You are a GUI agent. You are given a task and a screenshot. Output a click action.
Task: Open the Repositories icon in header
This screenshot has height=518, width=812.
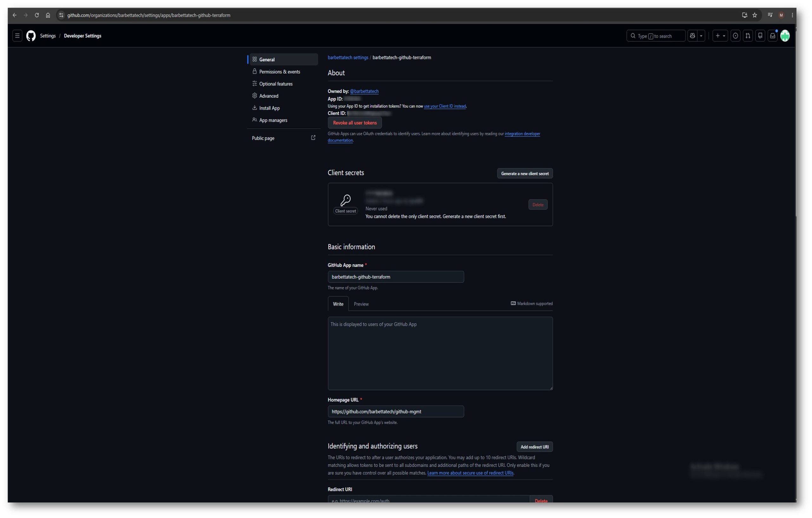click(760, 36)
